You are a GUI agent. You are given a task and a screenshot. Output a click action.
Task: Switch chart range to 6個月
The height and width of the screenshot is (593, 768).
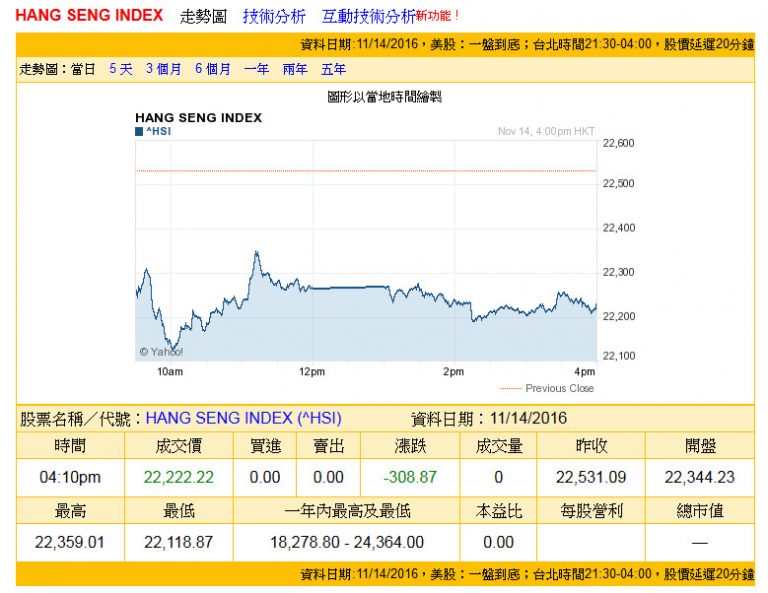tap(213, 69)
